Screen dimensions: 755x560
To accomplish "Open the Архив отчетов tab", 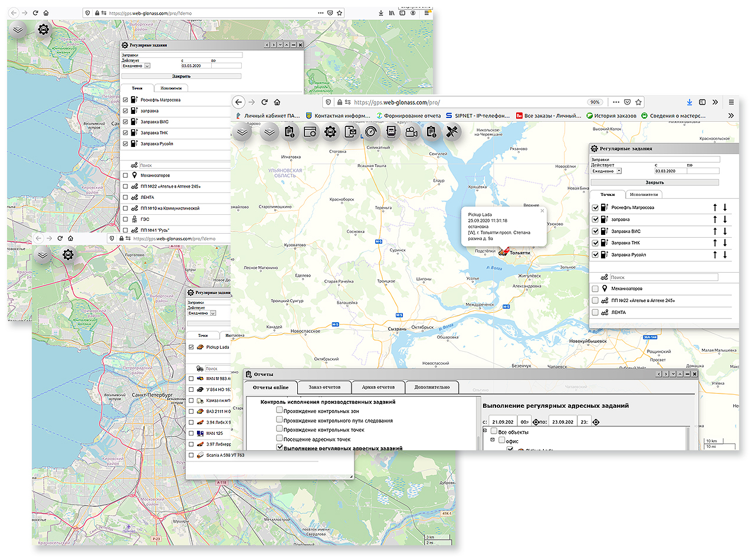I will pyautogui.click(x=378, y=387).
